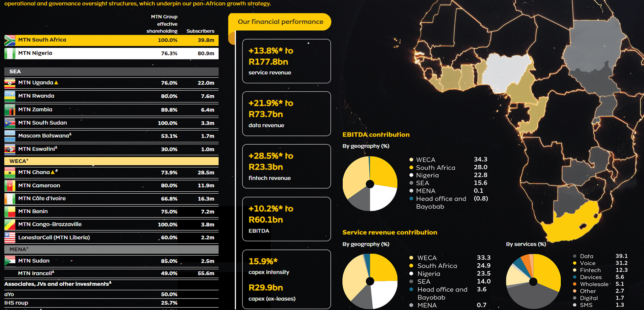Click the Eswatini flag icon
Viewport: 644px width, 310px height.
[x=10, y=149]
